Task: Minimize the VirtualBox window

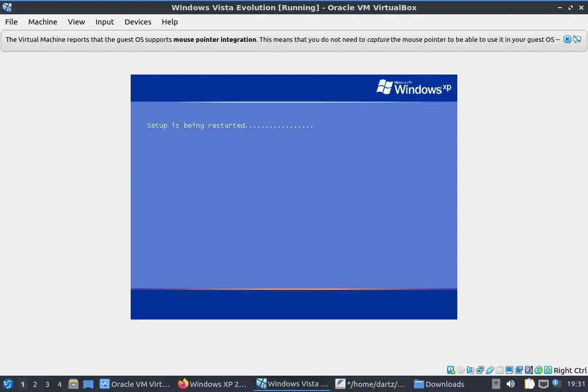Action: [x=560, y=7]
